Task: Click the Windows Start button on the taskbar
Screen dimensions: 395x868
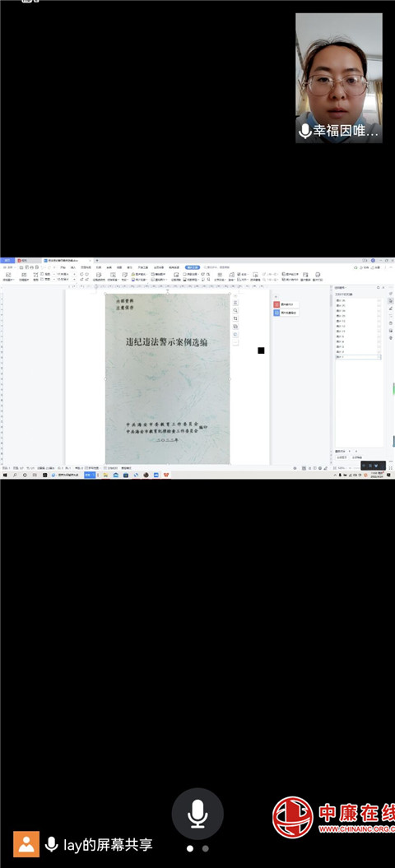Action: (4, 475)
